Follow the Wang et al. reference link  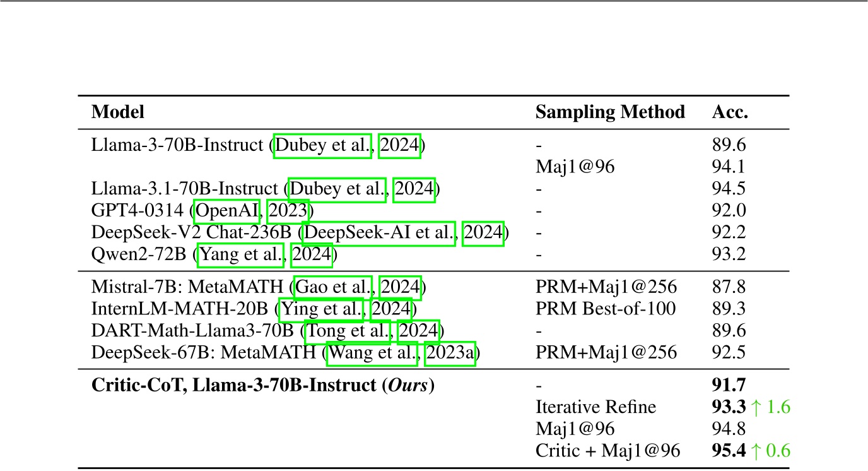(x=372, y=353)
